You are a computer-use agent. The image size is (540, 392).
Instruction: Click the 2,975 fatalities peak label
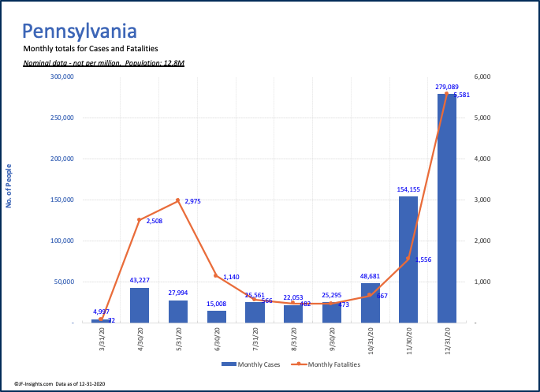(193, 202)
